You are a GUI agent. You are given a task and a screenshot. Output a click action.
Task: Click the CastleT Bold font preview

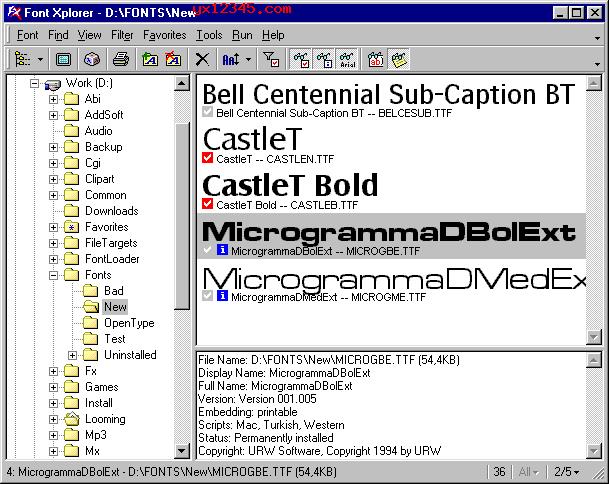pyautogui.click(x=290, y=185)
